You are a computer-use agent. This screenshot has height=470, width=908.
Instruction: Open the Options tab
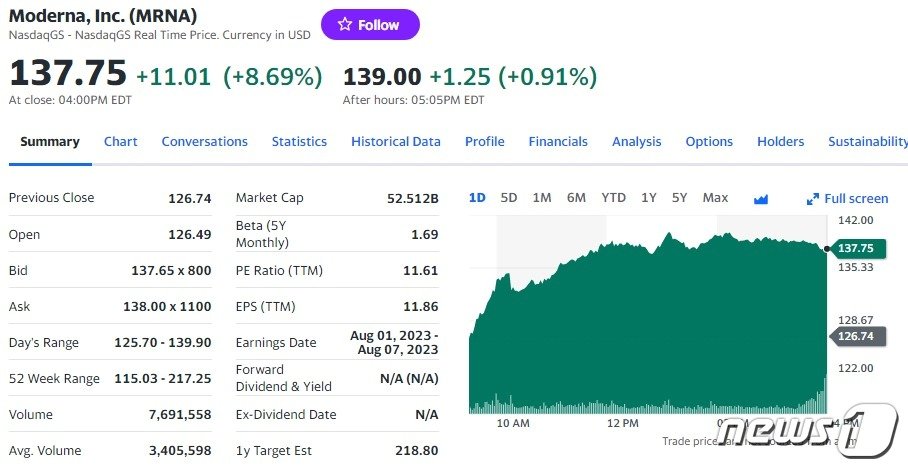point(709,142)
